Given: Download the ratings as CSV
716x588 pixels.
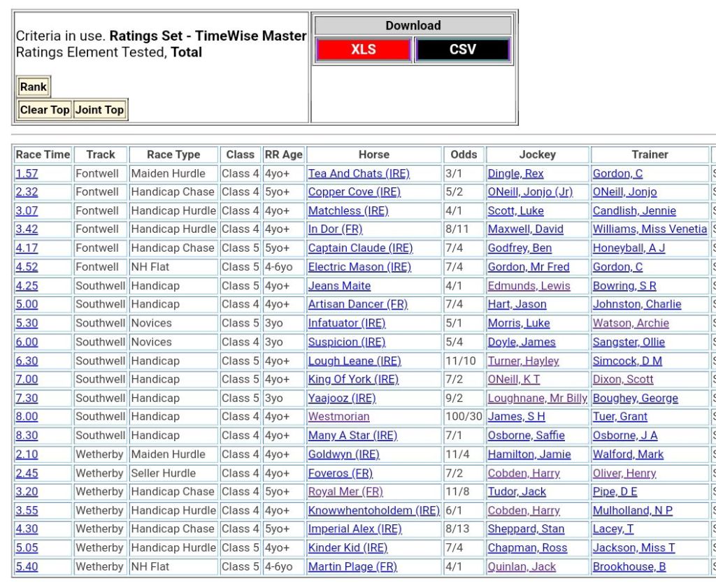Looking at the screenshot, I should point(462,50).
